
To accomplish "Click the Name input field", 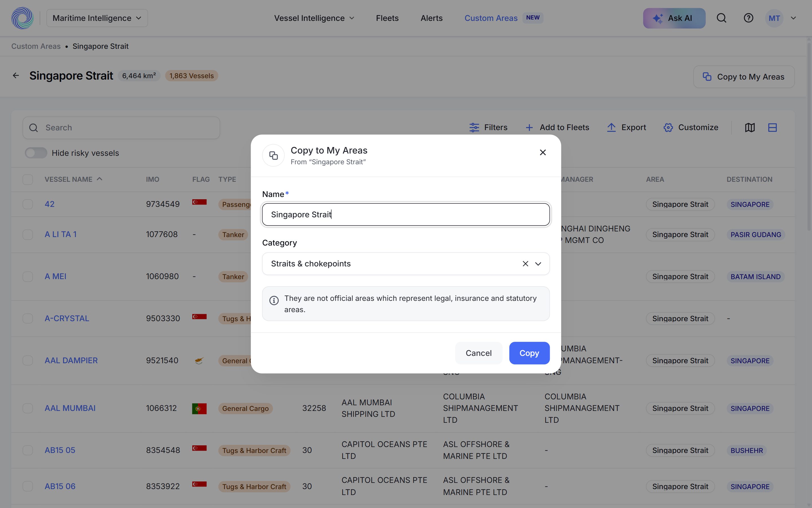I will tap(406, 214).
